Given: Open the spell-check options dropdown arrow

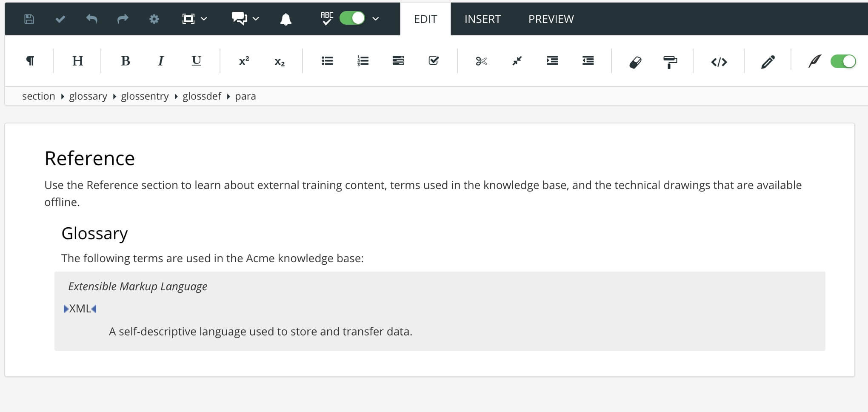Looking at the screenshot, I should pos(375,19).
